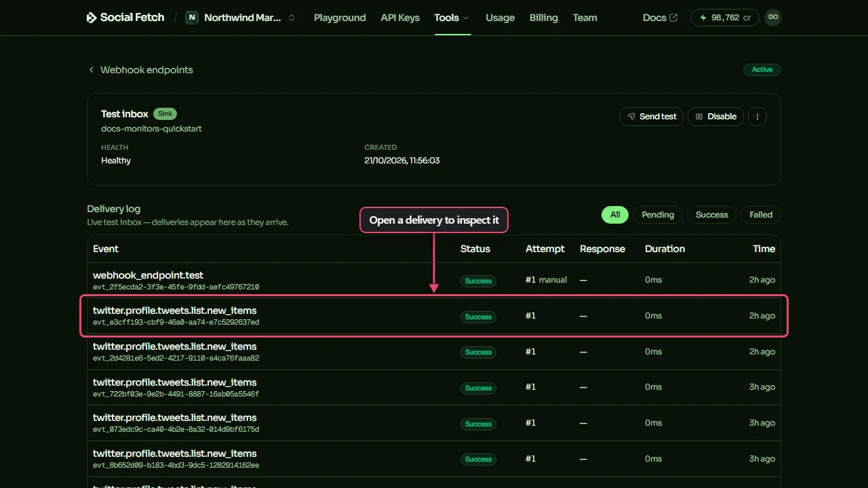Open the Usage page
Image resolution: width=868 pixels, height=488 pixels.
pos(500,18)
